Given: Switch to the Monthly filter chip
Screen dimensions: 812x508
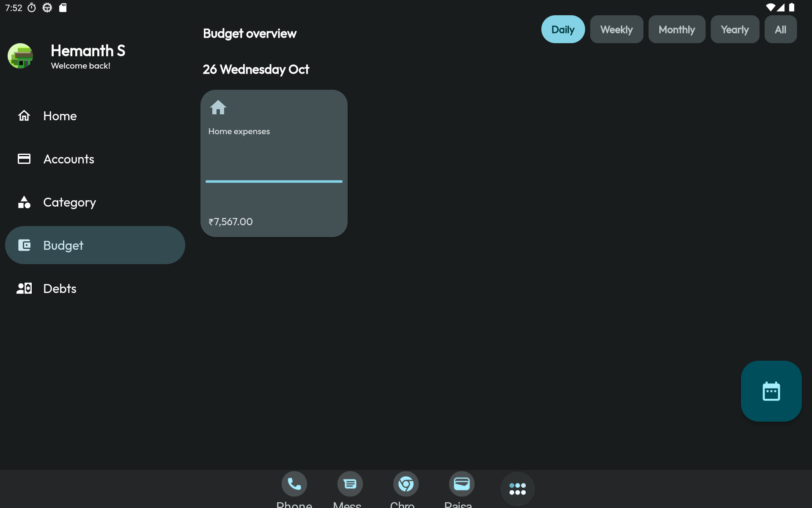Looking at the screenshot, I should click(676, 30).
